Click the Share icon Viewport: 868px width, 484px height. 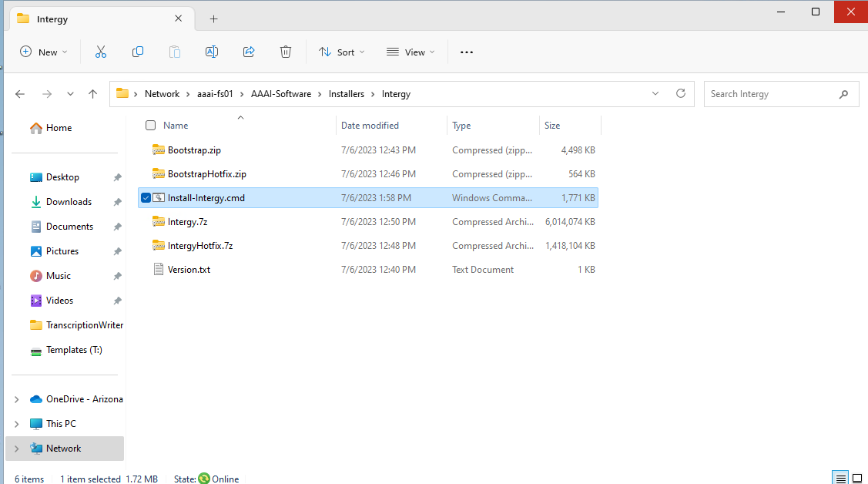pyautogui.click(x=249, y=52)
